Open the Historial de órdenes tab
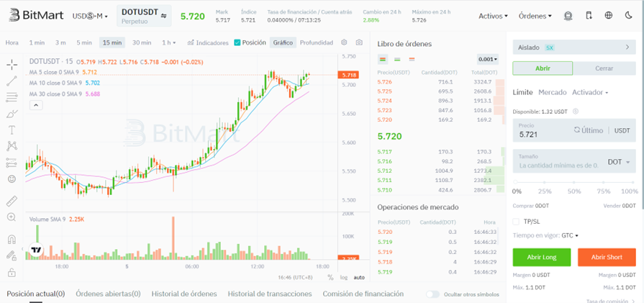This screenshot has width=644, height=303. 183,294
